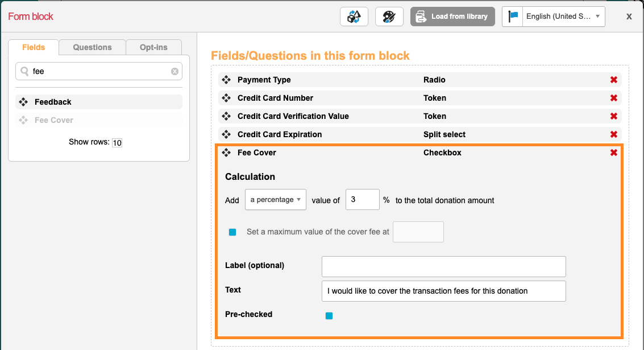Image resolution: width=644 pixels, height=350 pixels.
Task: Delete the Credit Card Number field
Action: [x=614, y=98]
